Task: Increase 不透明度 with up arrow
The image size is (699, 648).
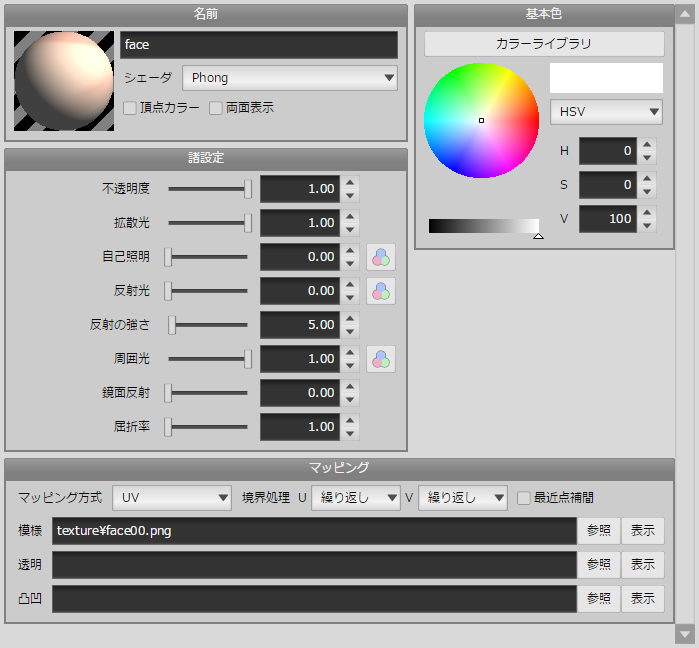Action: 350,182
